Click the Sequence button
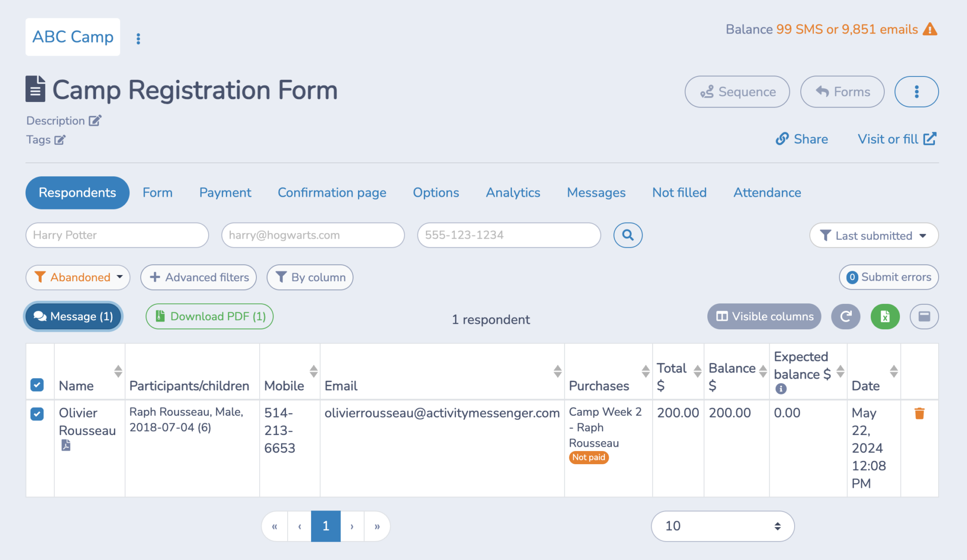Viewport: 967px width, 560px height. [737, 92]
